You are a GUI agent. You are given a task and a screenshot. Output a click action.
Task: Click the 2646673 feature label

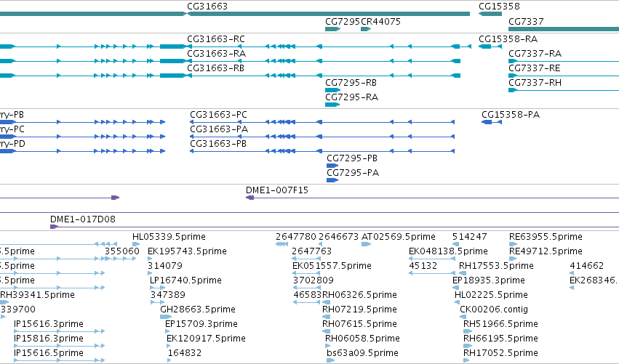coord(339,237)
